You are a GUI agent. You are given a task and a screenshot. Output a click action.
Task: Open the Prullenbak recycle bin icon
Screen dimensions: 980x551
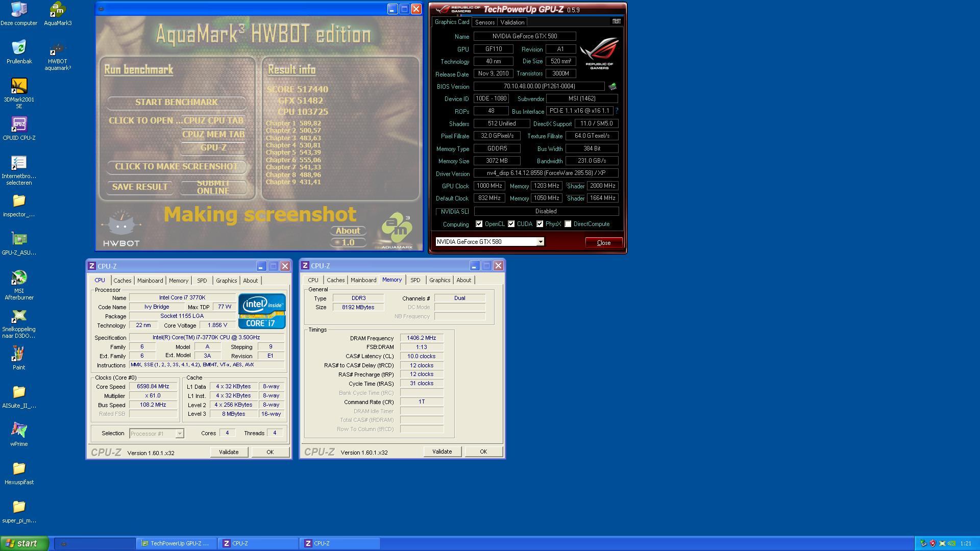click(19, 52)
